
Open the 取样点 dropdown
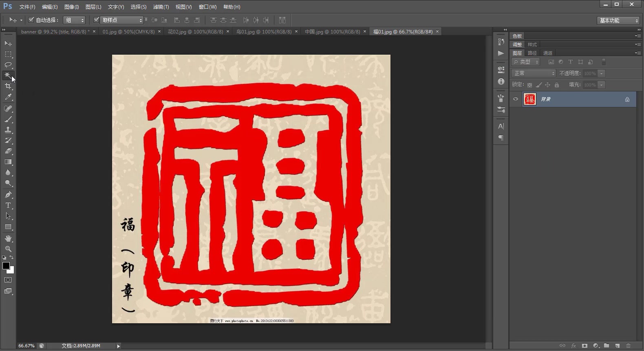(121, 20)
